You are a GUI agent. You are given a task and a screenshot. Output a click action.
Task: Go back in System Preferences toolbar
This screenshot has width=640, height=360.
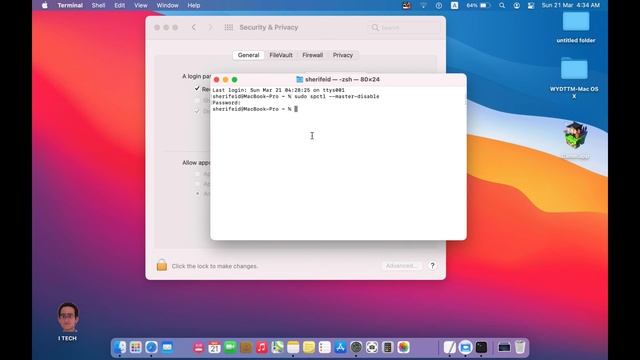pyautogui.click(x=194, y=27)
